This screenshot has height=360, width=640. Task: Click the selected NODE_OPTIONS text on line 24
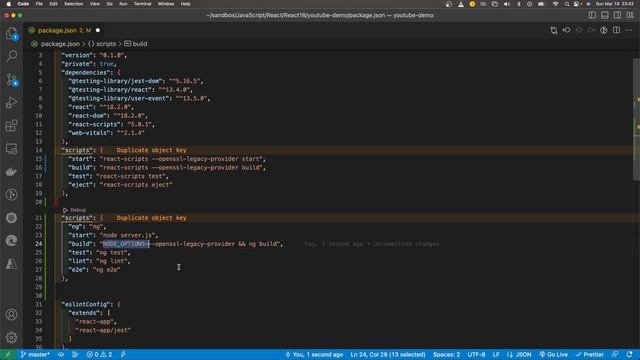pyautogui.click(x=126, y=244)
